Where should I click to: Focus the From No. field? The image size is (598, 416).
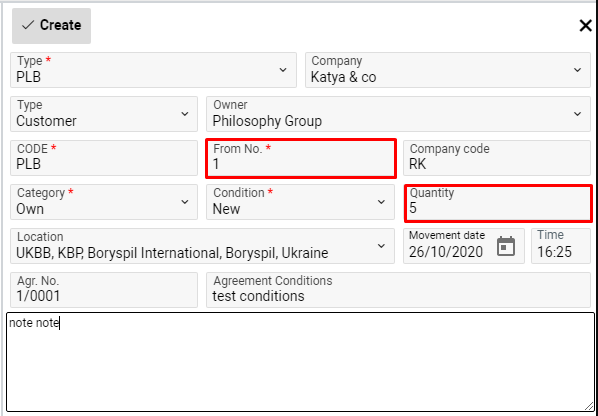click(x=301, y=158)
